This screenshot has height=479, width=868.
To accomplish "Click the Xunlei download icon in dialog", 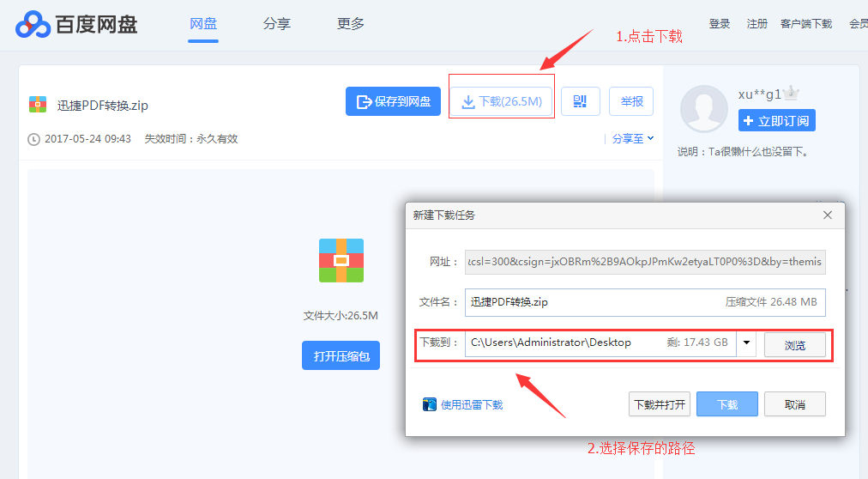I will coord(430,404).
